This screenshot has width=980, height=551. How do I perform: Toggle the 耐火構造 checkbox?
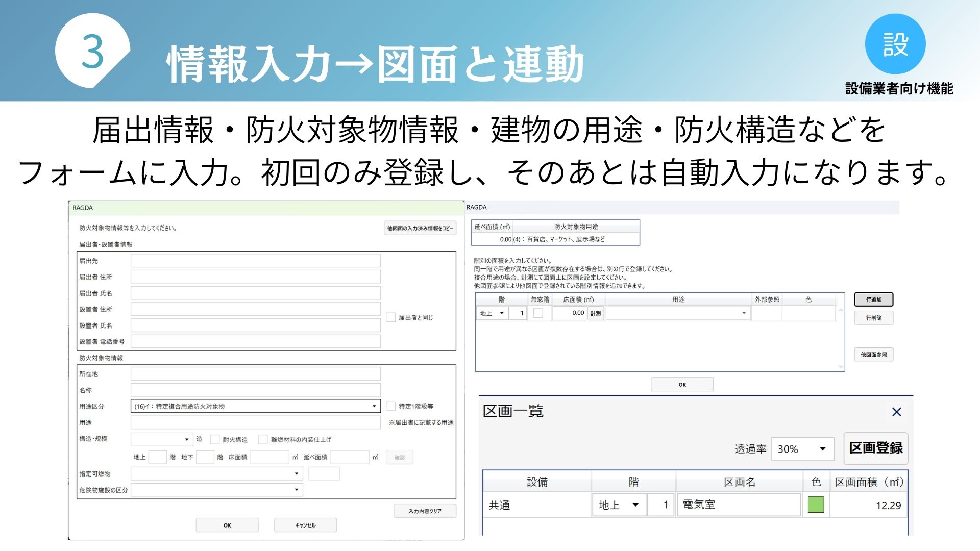pos(215,439)
